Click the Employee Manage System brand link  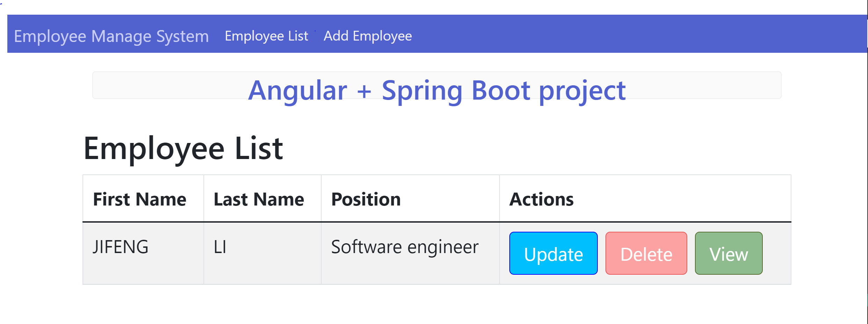pyautogui.click(x=111, y=36)
